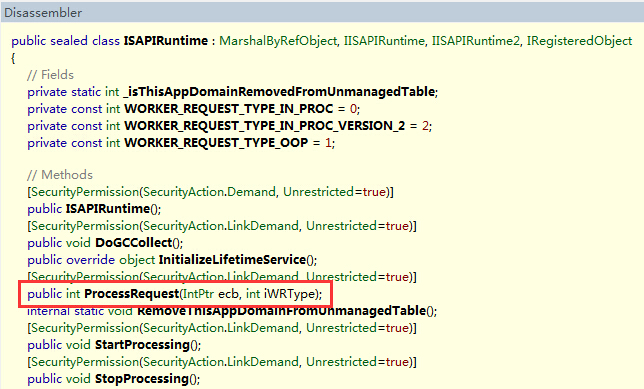This screenshot has height=389, width=644.
Task: Open the IISAPIRuntime interface link
Action: click(x=384, y=41)
